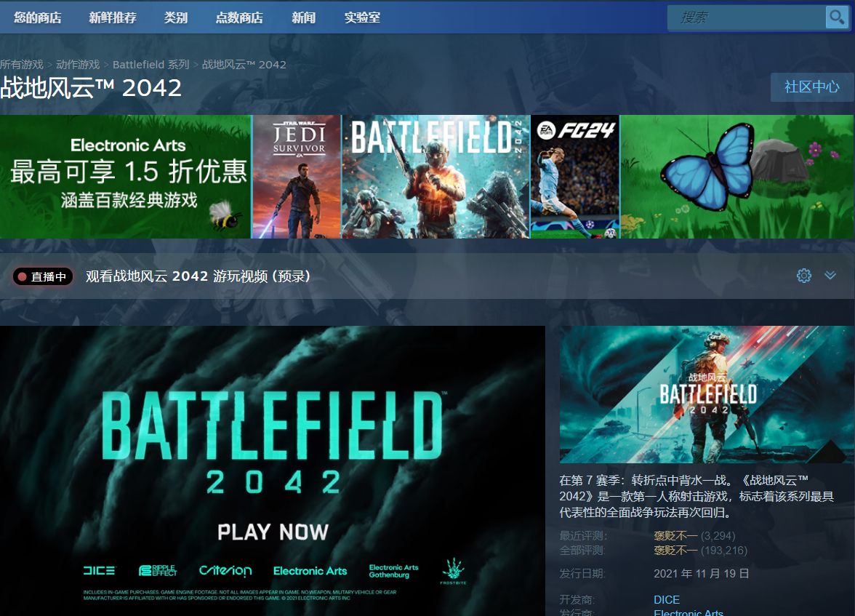Click release date 2021 年 11 月 19 日

[x=701, y=573]
